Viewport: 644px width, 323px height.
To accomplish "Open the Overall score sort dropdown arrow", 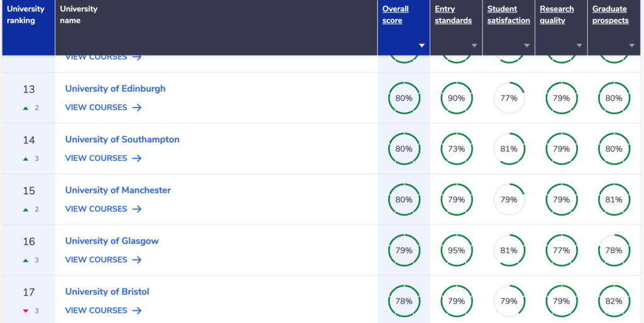I will (x=421, y=45).
